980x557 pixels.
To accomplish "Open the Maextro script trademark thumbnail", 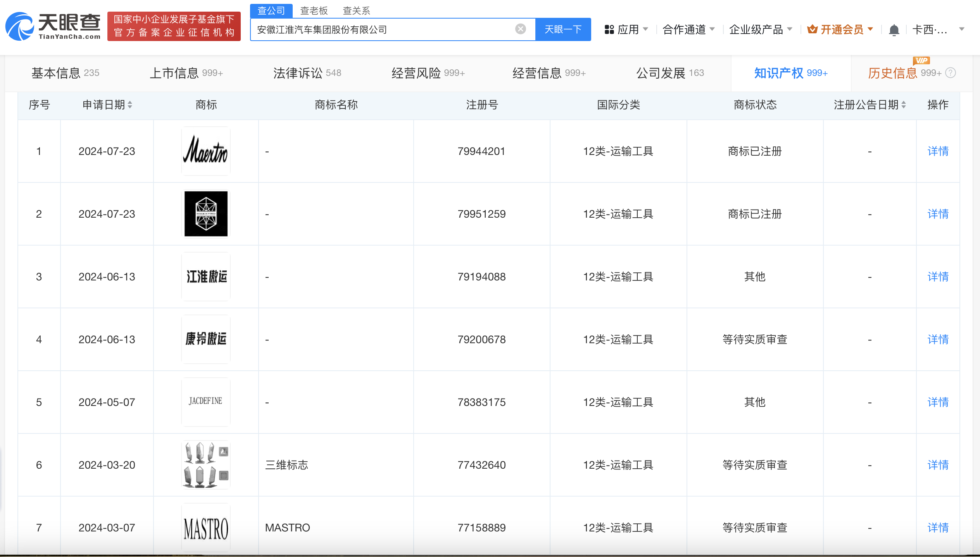I will pos(206,151).
